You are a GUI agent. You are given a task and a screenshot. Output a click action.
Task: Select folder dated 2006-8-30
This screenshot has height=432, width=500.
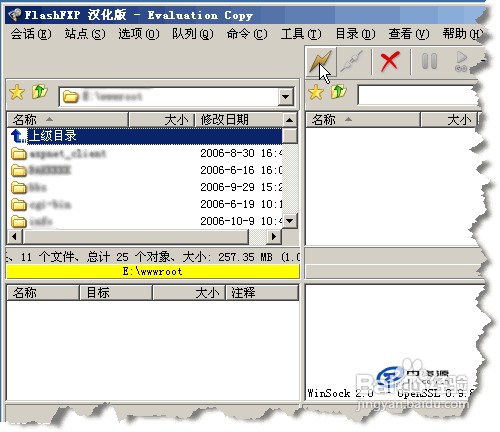pyautogui.click(x=145, y=153)
